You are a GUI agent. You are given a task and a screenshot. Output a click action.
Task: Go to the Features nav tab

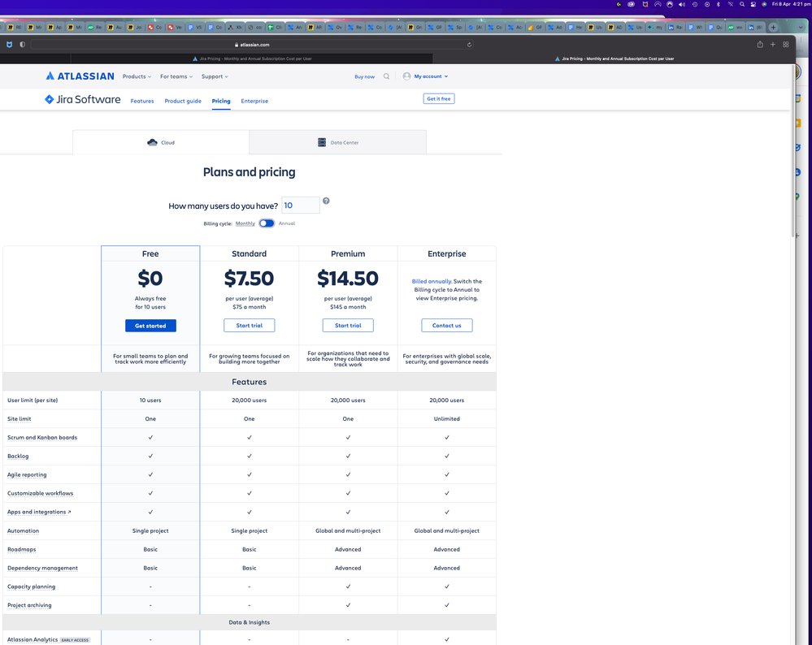pyautogui.click(x=142, y=101)
